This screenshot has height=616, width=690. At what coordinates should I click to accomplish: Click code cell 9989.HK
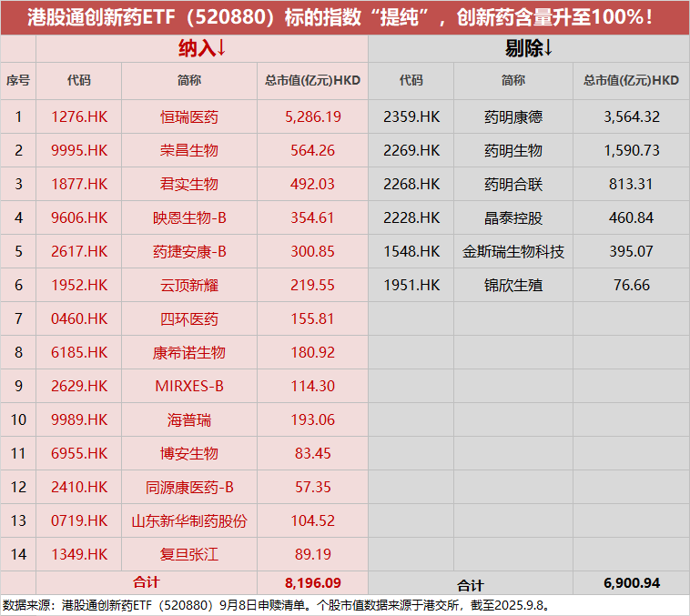click(79, 419)
